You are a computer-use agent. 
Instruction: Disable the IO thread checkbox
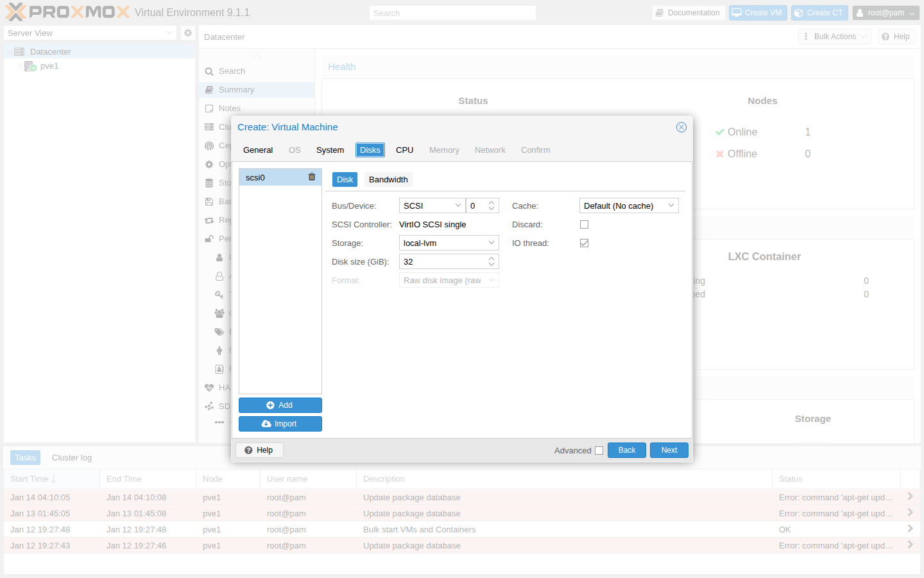click(x=584, y=243)
